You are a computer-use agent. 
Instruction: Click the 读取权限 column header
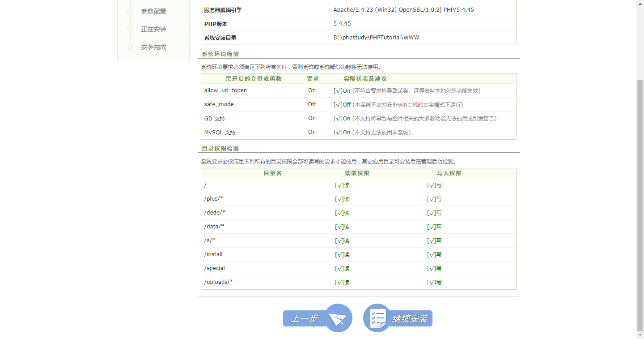pos(357,173)
